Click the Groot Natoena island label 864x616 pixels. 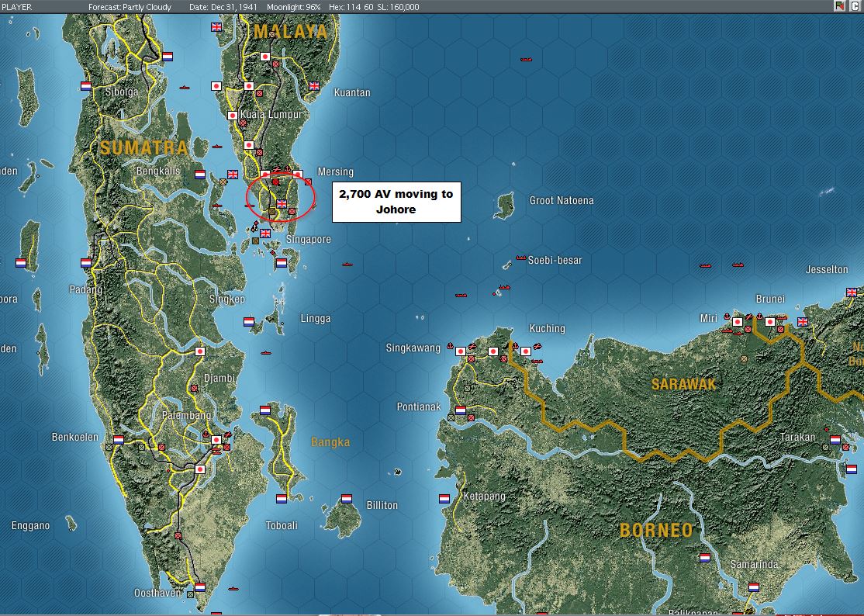[562, 201]
